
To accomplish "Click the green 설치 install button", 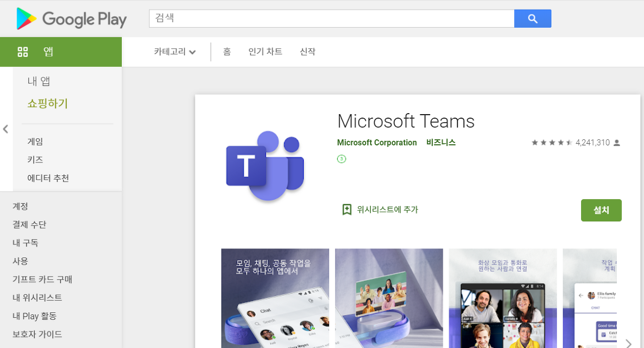I will (601, 210).
